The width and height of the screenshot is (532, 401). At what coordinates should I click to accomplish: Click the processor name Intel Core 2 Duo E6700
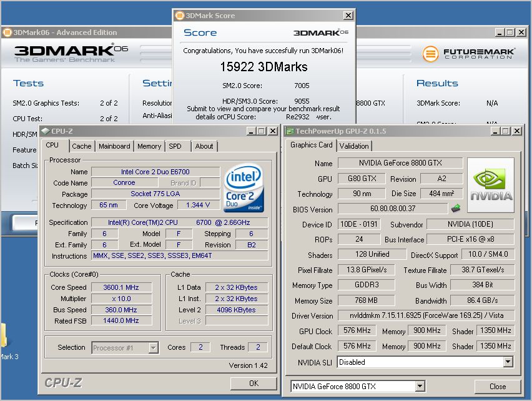pyautogui.click(x=155, y=172)
